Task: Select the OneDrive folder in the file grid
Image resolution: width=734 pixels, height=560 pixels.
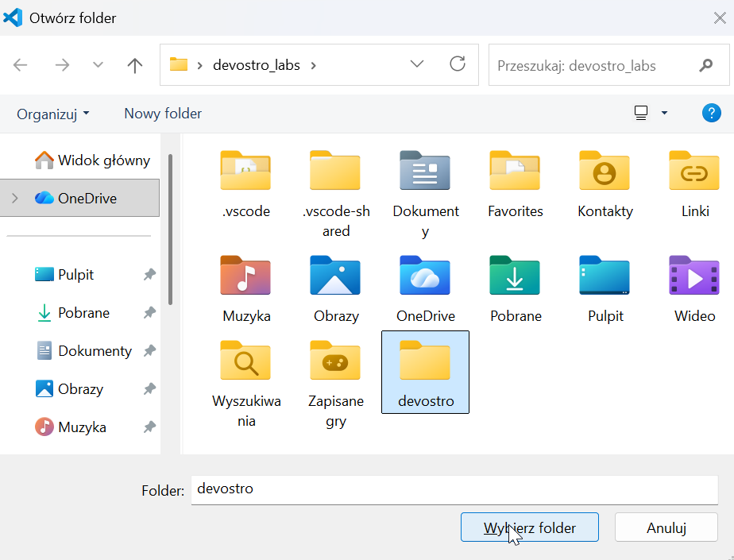Action: click(x=425, y=288)
